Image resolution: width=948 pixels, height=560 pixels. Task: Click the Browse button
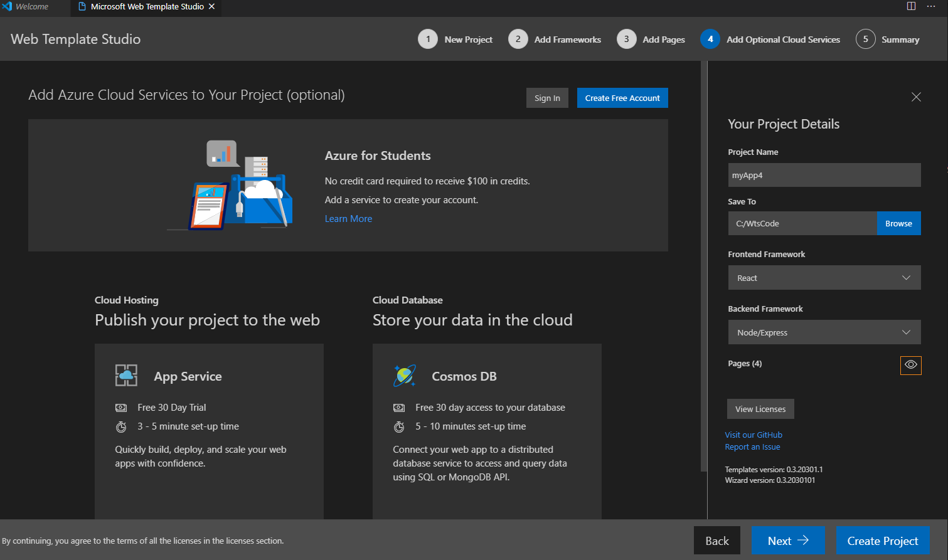tap(898, 223)
